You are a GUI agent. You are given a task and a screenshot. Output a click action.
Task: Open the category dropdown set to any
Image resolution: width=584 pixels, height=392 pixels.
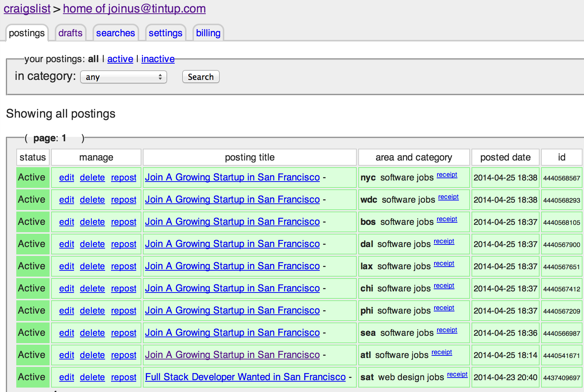[x=124, y=77]
